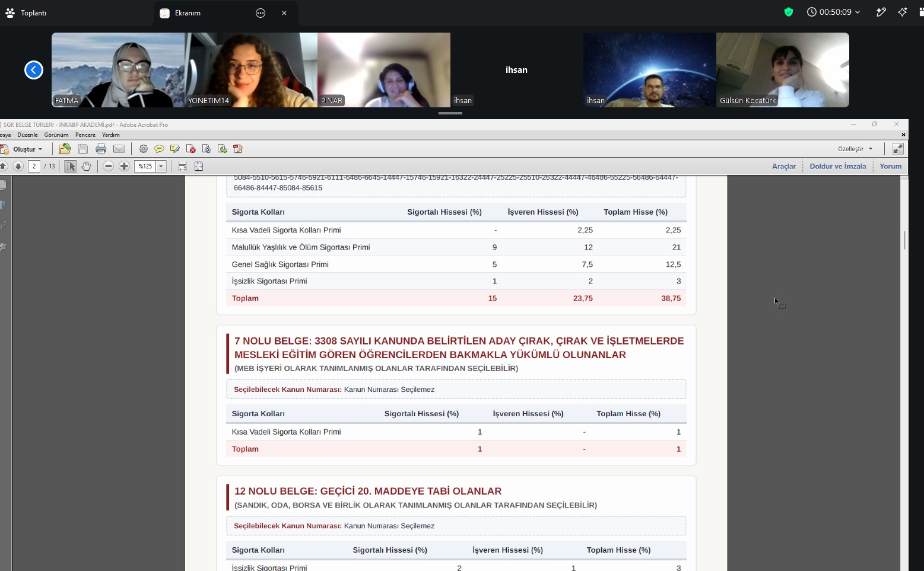Click the page number input field
Image resolution: width=924 pixels, height=571 pixels.
pyautogui.click(x=34, y=166)
